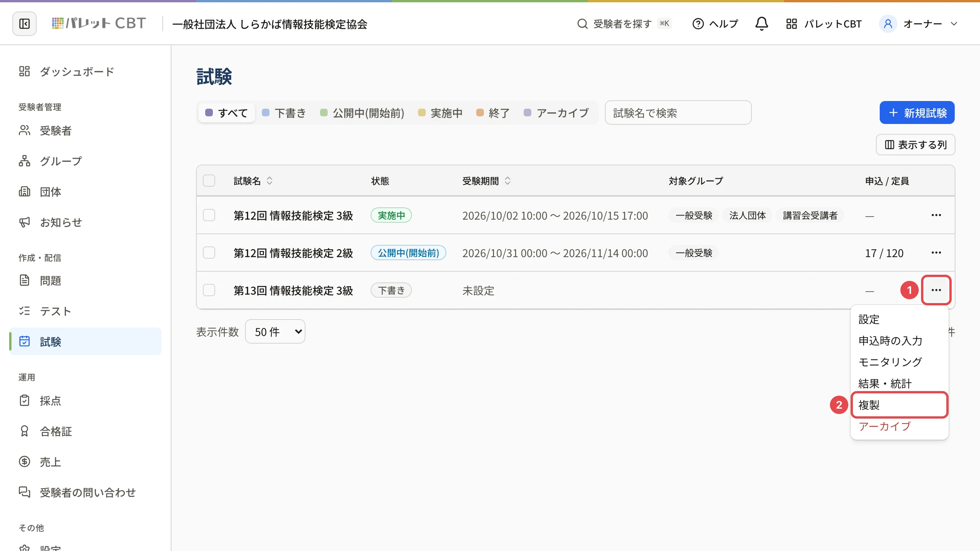The width and height of the screenshot is (980, 551).
Task: Select the 下書き filter tab
Action: 284,113
